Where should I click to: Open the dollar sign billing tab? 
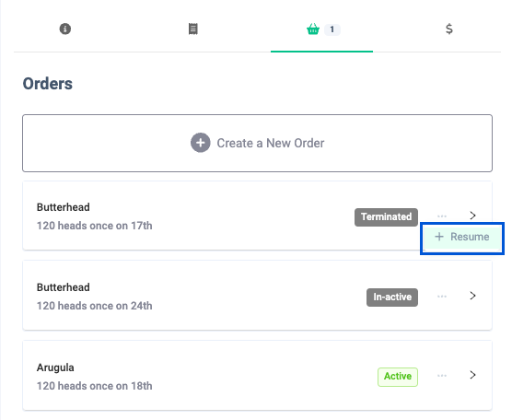[x=449, y=29]
